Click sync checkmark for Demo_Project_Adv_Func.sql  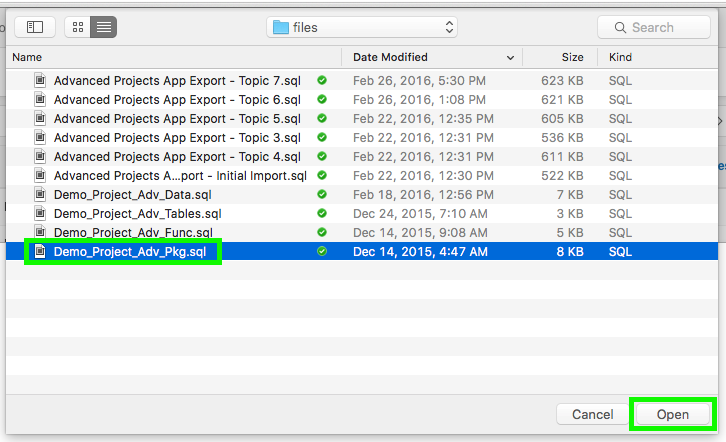tap(322, 232)
